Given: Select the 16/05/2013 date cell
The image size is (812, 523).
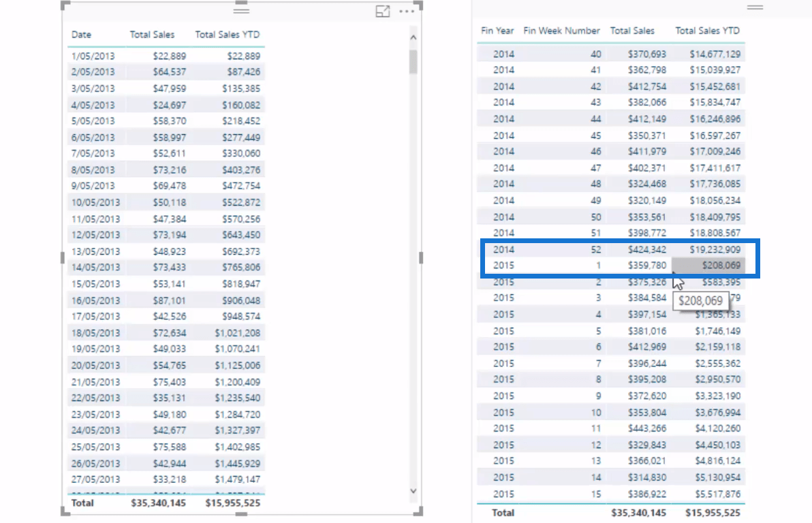Looking at the screenshot, I should coord(95,300).
